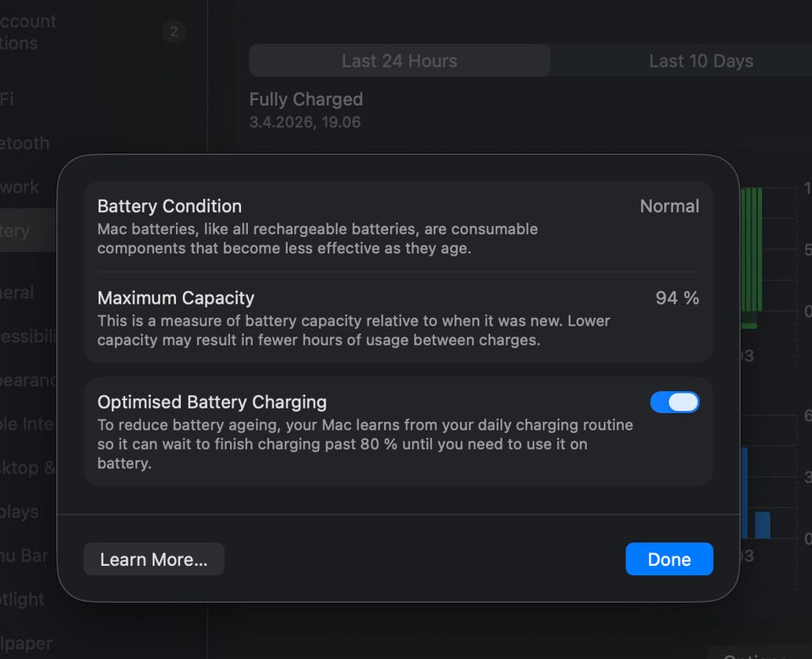Open the General sidebar item
Screen dimensions: 812x659
click(17, 292)
